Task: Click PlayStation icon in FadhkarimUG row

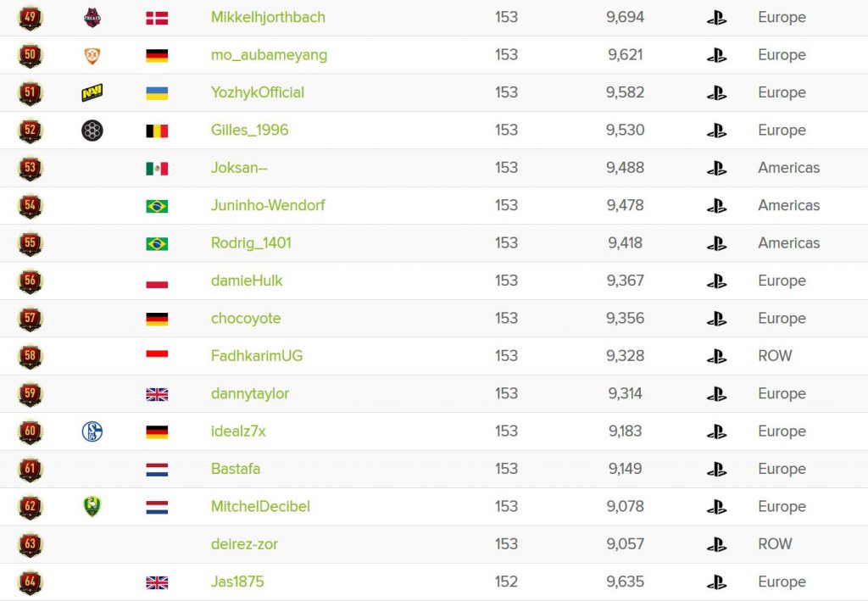Action: (716, 356)
